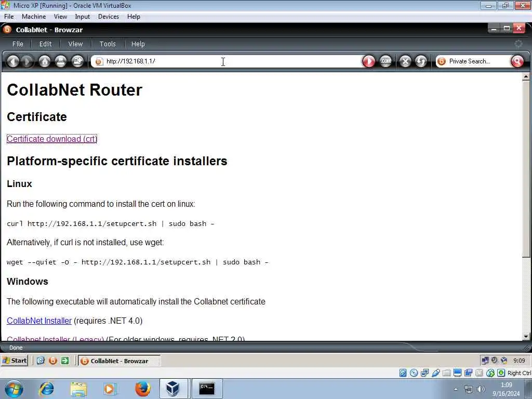The width and height of the screenshot is (532, 399).
Task: Open VirtualBox File menu
Action: point(9,17)
